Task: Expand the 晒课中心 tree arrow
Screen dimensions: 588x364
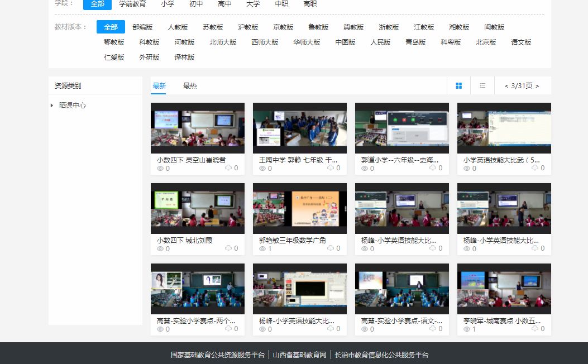Action: [52, 106]
